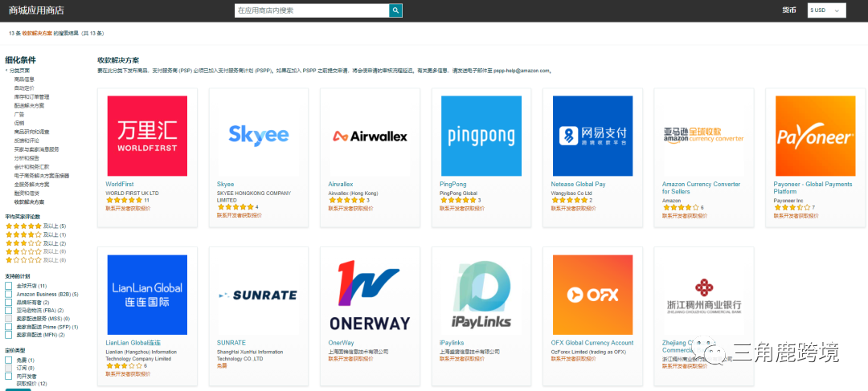Open the Payoneer logo tile
The image size is (868, 391).
tap(816, 136)
